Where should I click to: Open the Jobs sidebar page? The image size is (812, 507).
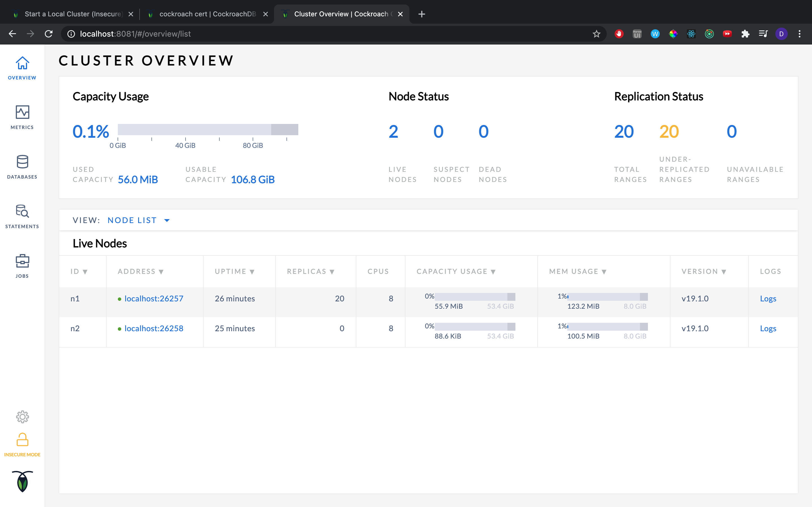[x=22, y=266]
